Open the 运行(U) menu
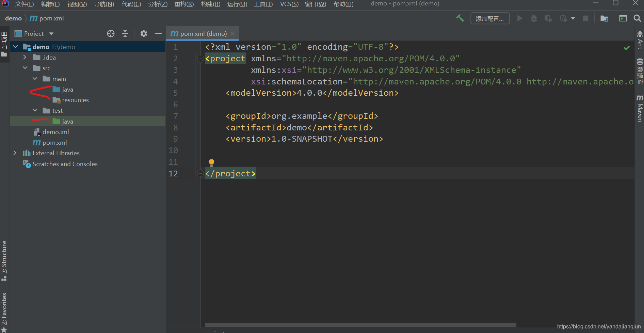 (x=237, y=4)
